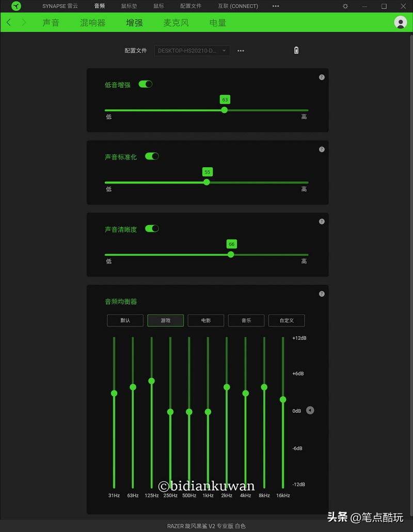
Task: Click the +6dB scale label
Action: (298, 373)
